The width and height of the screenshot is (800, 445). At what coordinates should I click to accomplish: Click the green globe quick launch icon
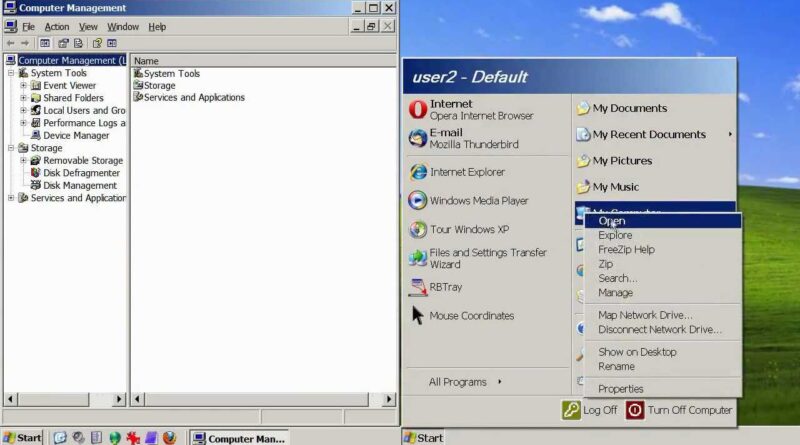(115, 437)
